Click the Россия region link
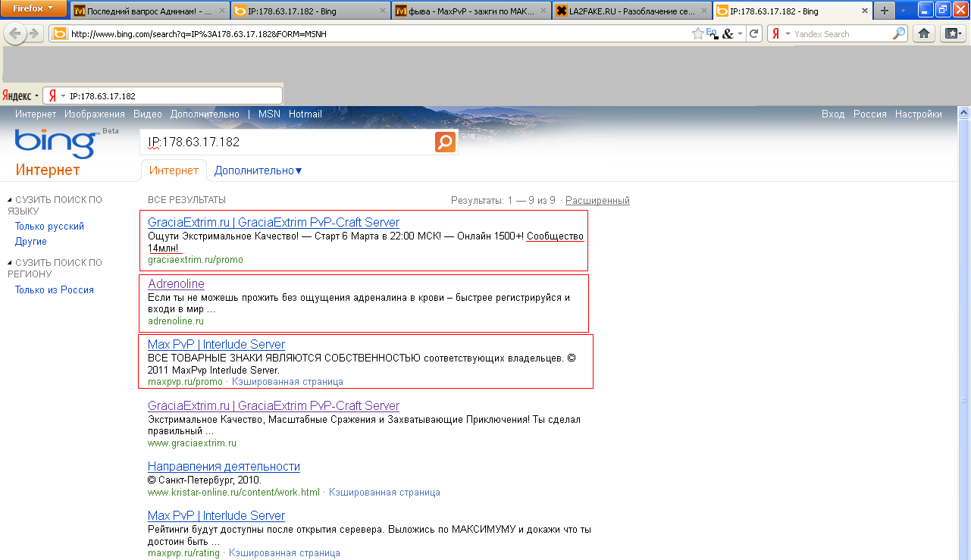 [870, 114]
